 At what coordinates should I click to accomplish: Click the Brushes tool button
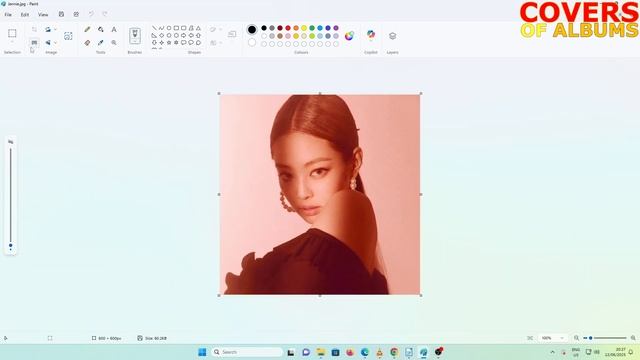(x=135, y=36)
